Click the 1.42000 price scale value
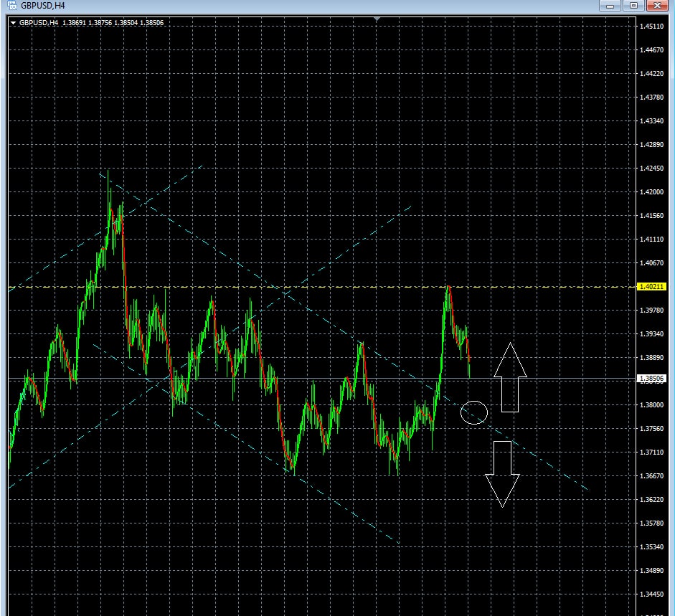 point(651,192)
